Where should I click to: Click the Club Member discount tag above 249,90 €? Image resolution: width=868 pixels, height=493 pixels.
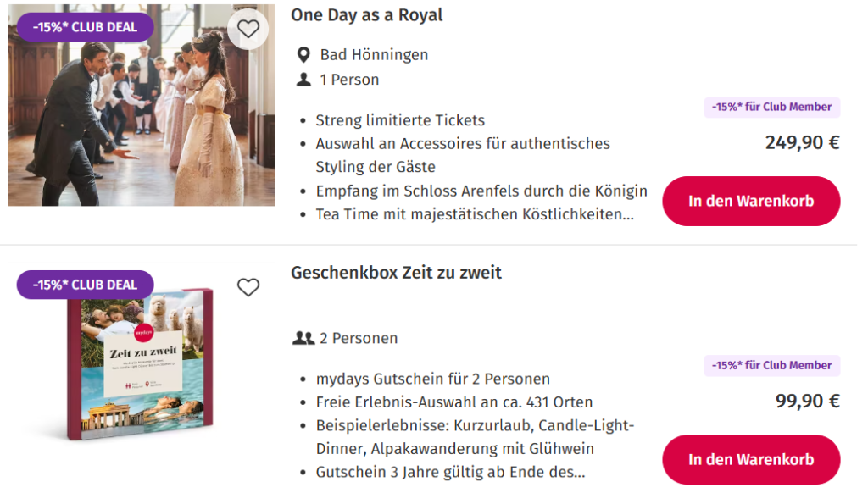point(771,108)
